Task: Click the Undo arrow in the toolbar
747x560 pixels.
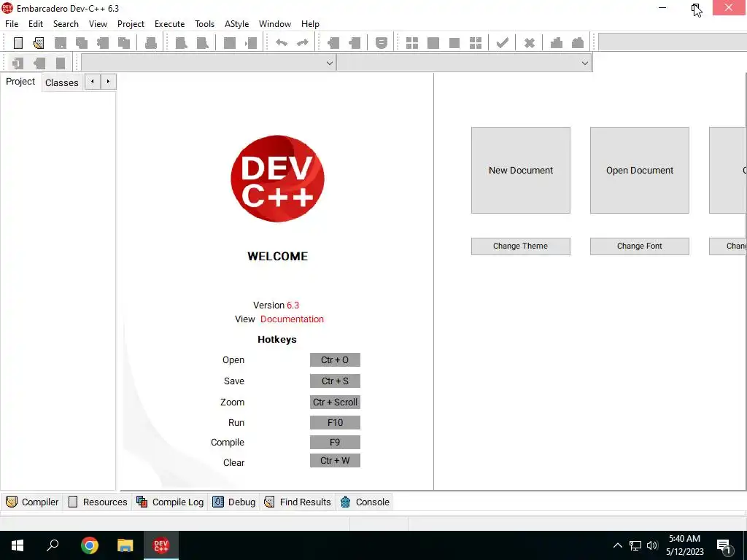Action: pos(282,43)
